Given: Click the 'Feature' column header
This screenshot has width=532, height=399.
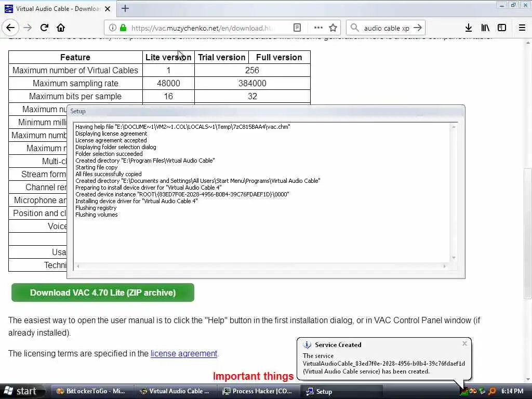Looking at the screenshot, I should (75, 57).
